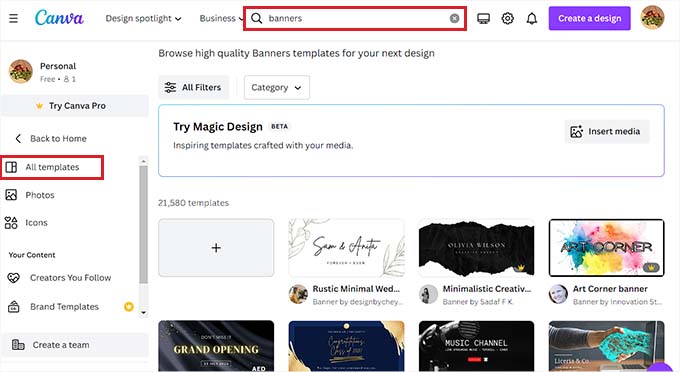Viewport: 680px width, 372px height.
Task: Open Grand Opening banner thumbnail
Action: [x=216, y=346]
